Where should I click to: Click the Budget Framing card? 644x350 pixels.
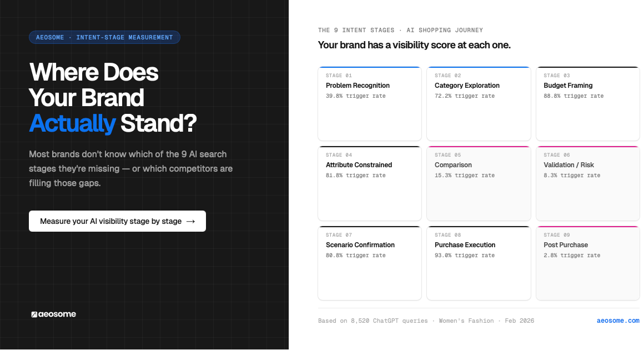click(x=587, y=103)
